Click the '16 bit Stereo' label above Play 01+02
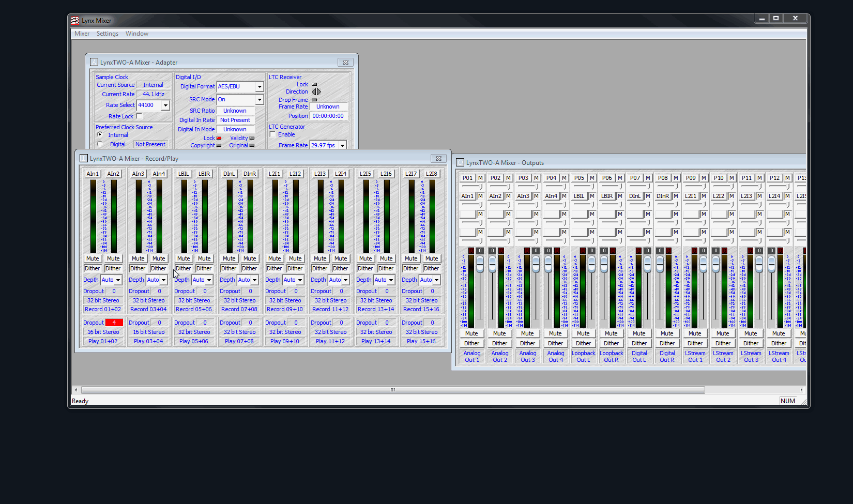Viewport: 853px width, 504px height. 103,332
